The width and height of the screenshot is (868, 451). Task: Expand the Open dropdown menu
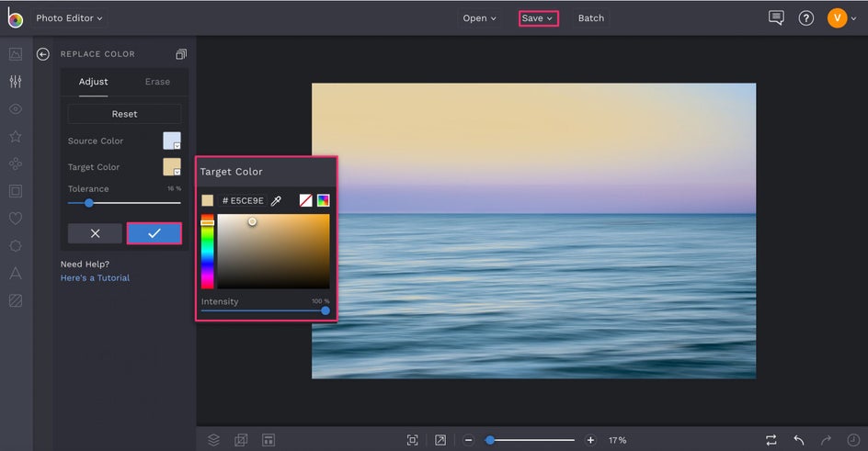pyautogui.click(x=479, y=18)
